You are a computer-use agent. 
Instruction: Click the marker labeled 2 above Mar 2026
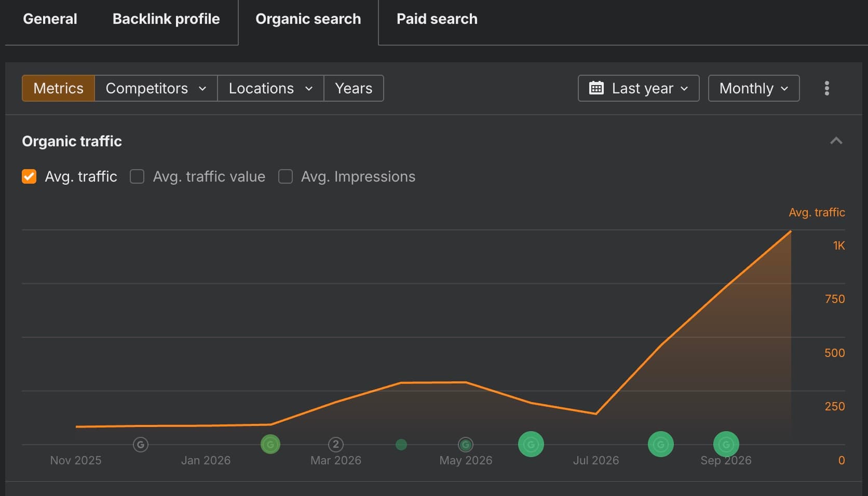336,445
